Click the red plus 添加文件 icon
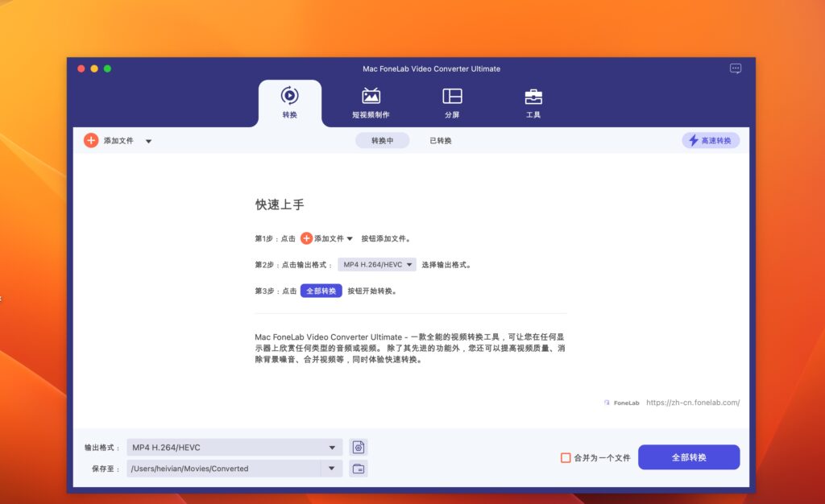The width and height of the screenshot is (825, 504). (91, 139)
